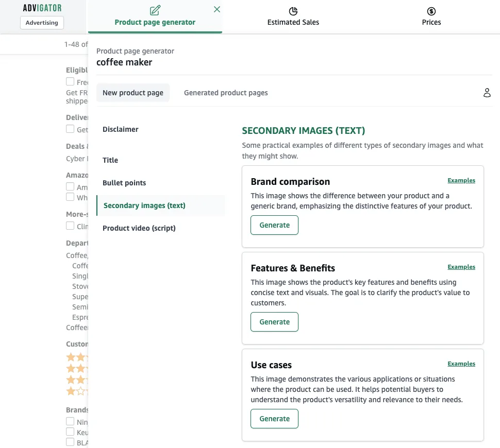Viewport: 500px width, 448px height.
Task: Click Generate under Use cases
Action: pos(274,419)
